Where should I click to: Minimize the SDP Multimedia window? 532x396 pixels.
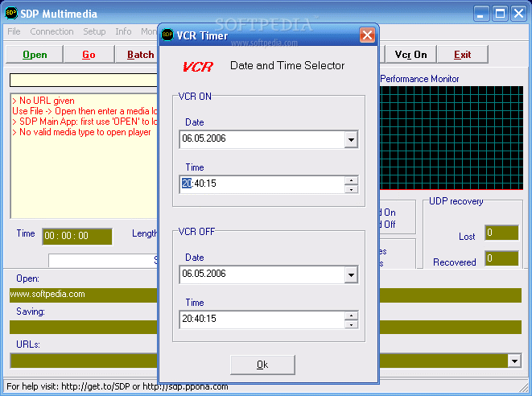[480, 14]
